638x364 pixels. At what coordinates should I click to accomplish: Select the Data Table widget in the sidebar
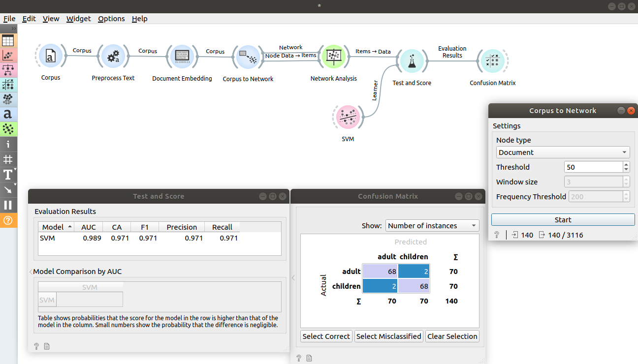pos(8,40)
